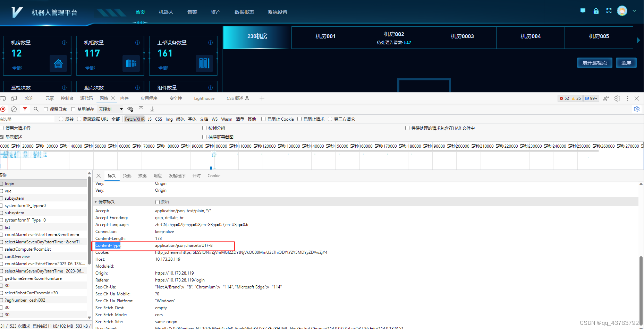Uncheck the 显示概述 checkbox
The width and height of the screenshot is (644, 329).
pos(2,137)
